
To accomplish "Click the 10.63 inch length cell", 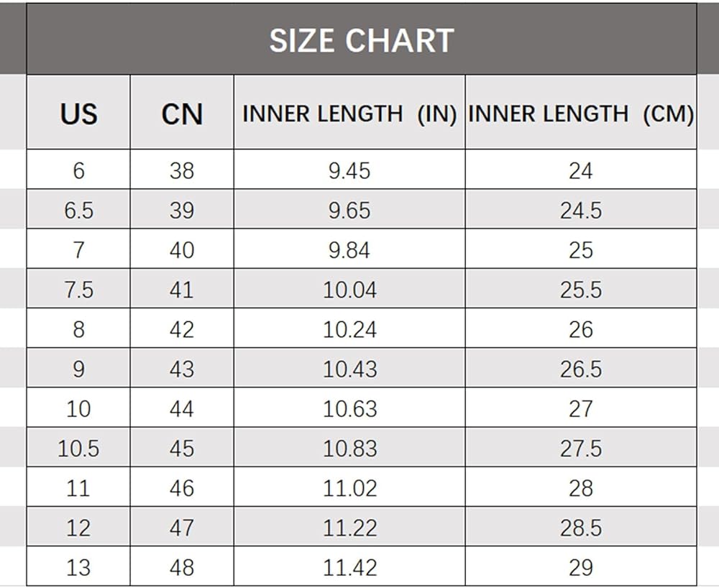I will click(349, 409).
